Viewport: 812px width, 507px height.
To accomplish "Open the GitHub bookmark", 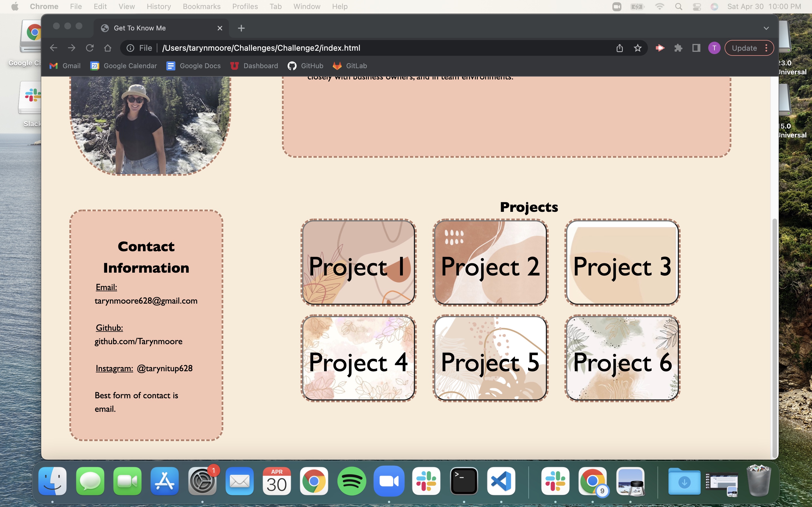I will (x=305, y=66).
